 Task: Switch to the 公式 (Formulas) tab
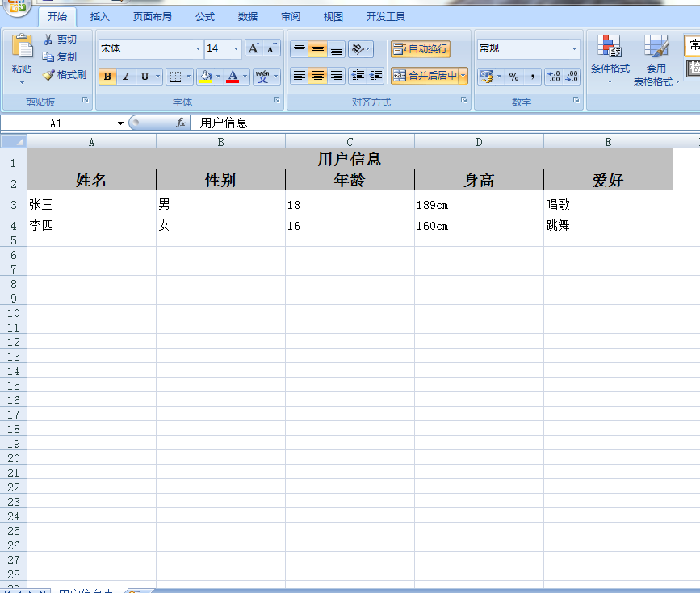click(205, 17)
